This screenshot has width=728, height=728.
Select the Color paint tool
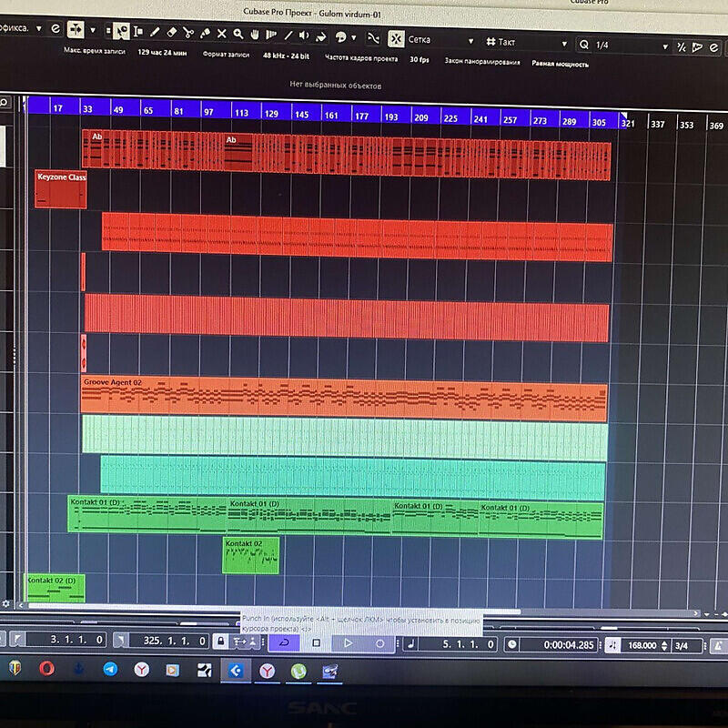point(321,36)
